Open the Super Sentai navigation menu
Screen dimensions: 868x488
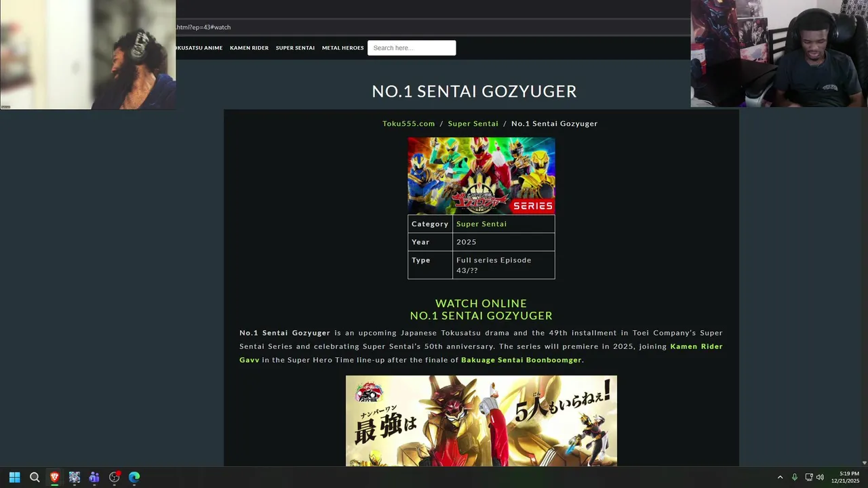point(295,48)
